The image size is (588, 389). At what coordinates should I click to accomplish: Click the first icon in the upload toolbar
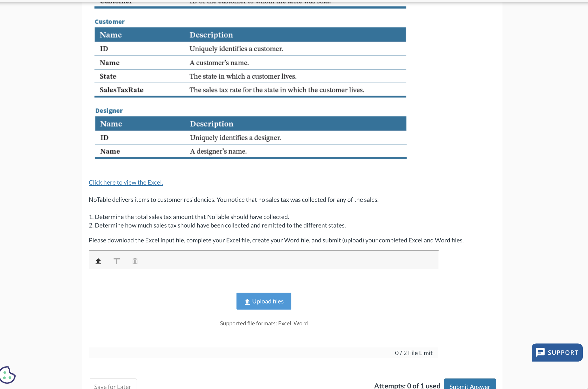(x=98, y=261)
